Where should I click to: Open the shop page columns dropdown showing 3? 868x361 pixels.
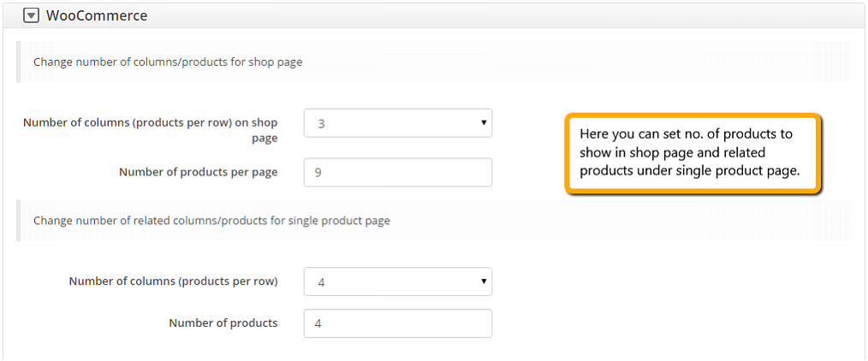397,122
